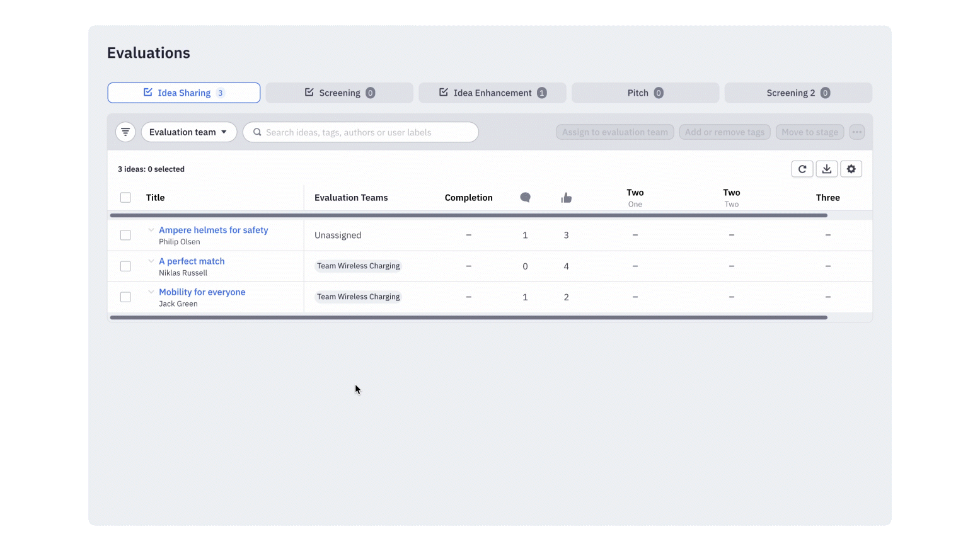Download the ideas export
The image size is (980, 551).
(x=827, y=169)
